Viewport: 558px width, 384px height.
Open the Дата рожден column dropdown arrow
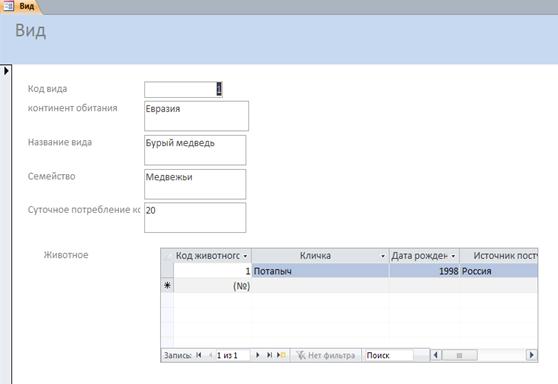pyautogui.click(x=453, y=256)
